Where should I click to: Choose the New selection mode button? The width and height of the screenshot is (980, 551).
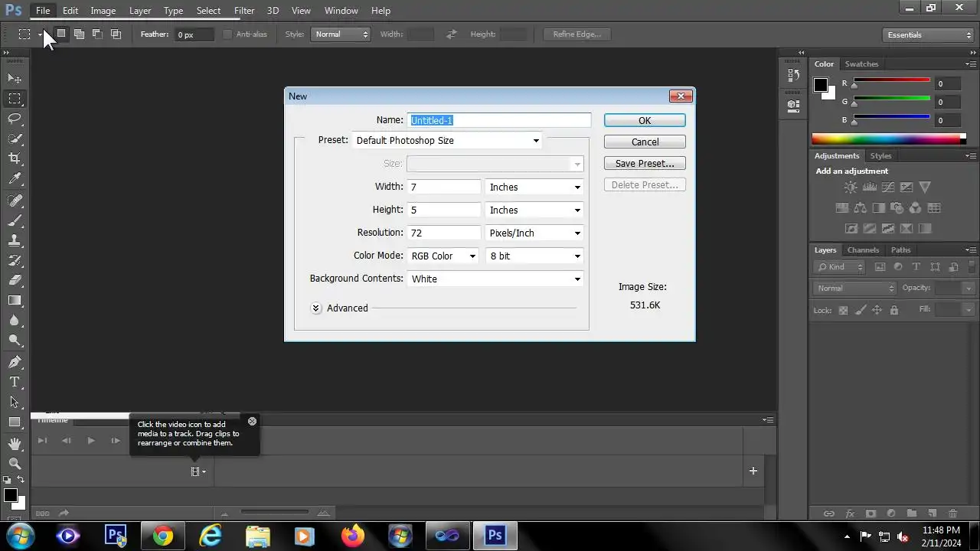[61, 34]
